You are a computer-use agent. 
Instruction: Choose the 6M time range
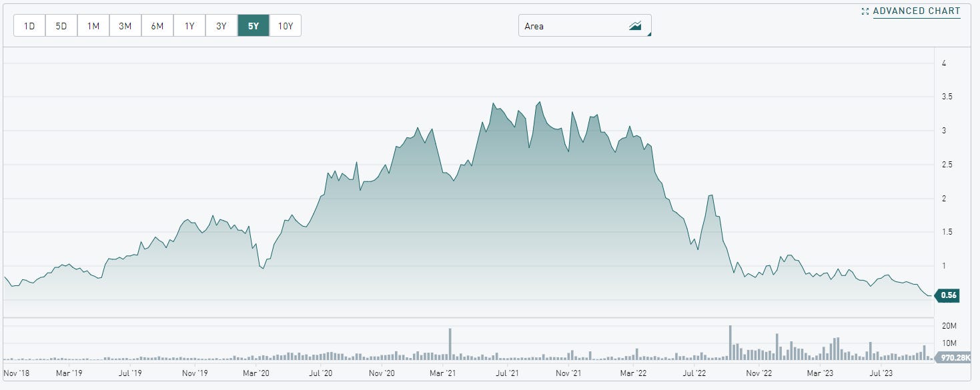tap(157, 26)
